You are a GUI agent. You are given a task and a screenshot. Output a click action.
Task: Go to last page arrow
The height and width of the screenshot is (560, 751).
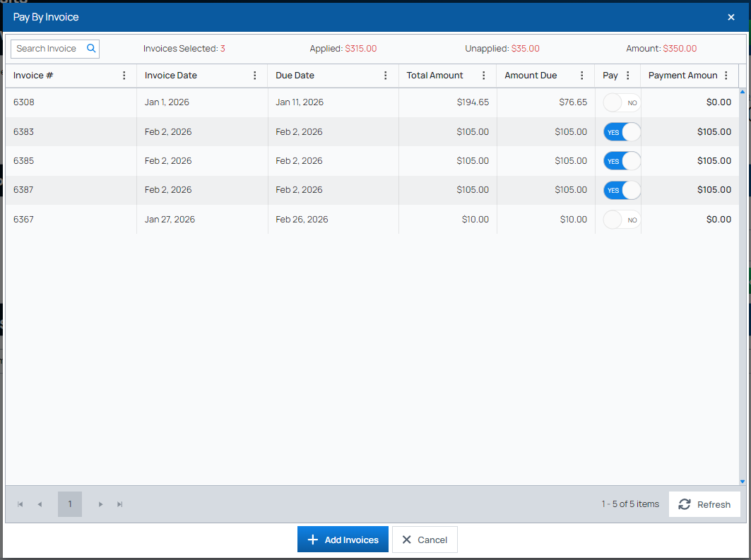pos(119,504)
